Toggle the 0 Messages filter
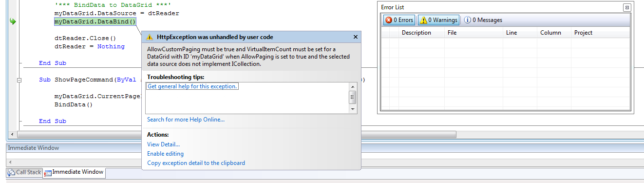The width and height of the screenshot is (644, 183). (483, 20)
